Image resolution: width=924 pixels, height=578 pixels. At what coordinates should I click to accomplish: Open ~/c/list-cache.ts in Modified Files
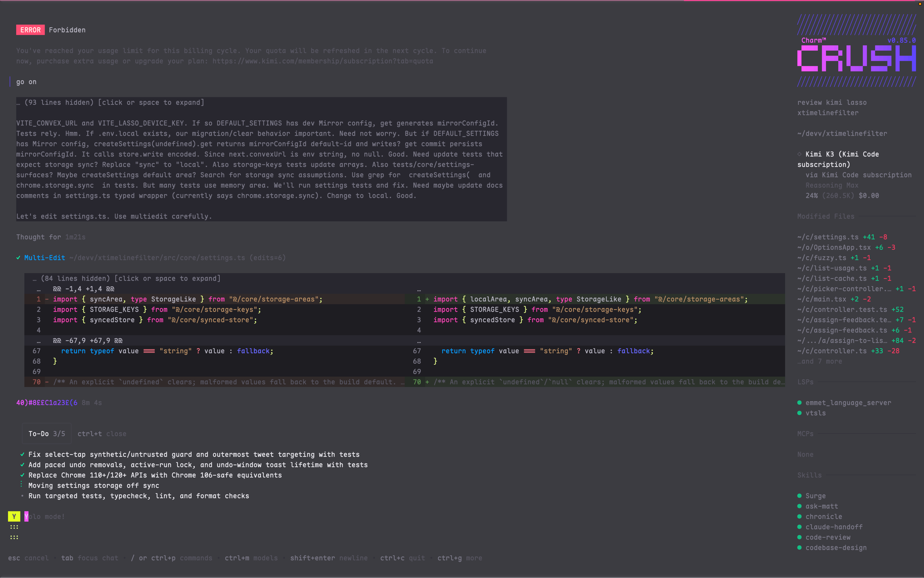tap(844, 279)
